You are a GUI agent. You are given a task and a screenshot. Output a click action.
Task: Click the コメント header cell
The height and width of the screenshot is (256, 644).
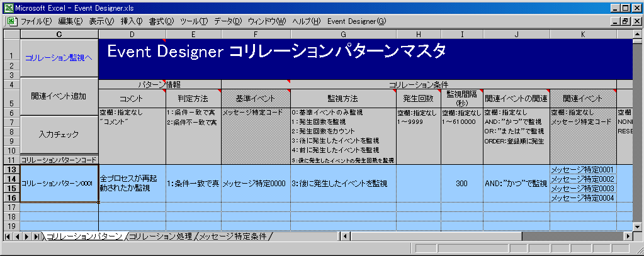[x=132, y=99]
